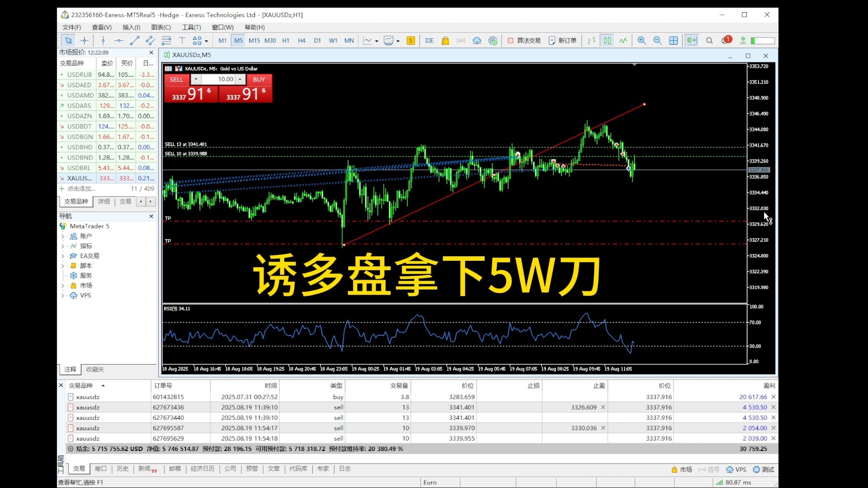Open the signals icon in toolbar
868x488 pixels.
(461, 41)
